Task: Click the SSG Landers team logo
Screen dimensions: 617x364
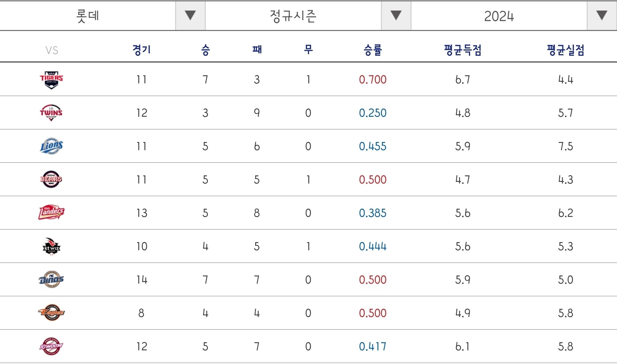Action: pyautogui.click(x=51, y=212)
